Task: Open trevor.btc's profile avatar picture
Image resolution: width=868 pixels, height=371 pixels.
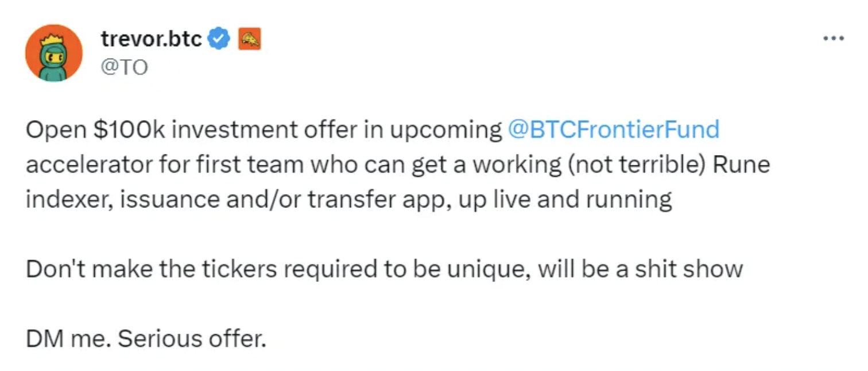Action: 54,53
